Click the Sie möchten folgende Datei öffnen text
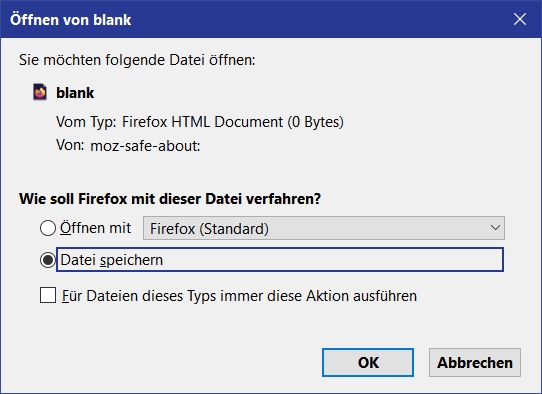 pos(137,60)
